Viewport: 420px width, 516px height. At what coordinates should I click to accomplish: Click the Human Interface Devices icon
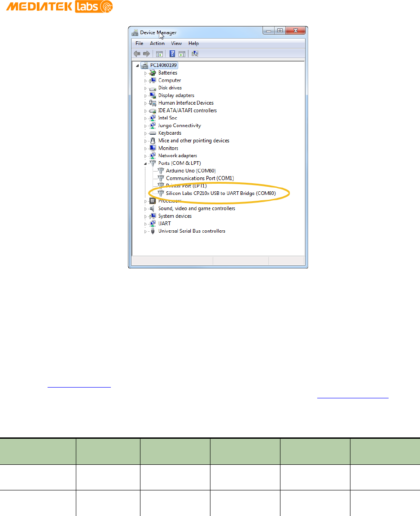tap(153, 103)
